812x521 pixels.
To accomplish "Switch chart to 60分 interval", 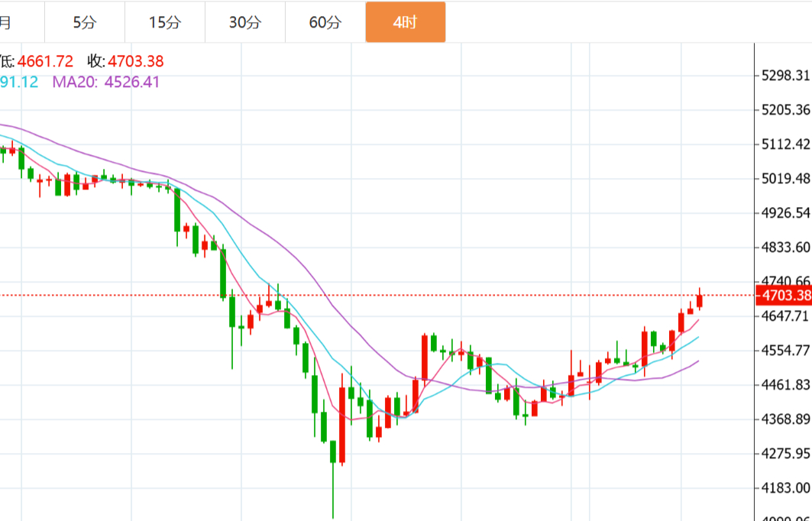I will tap(325, 22).
